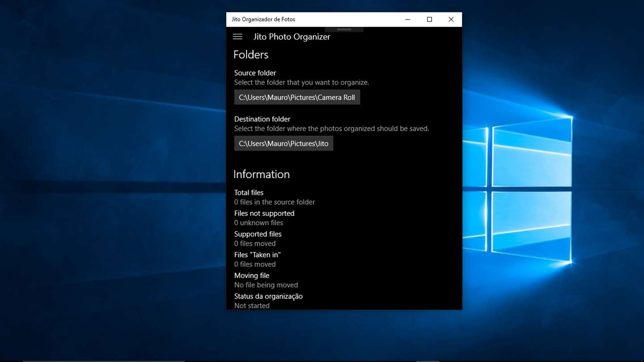This screenshot has height=362, width=644.
Task: Click the Files "Taken in" label
Action: tap(257, 255)
